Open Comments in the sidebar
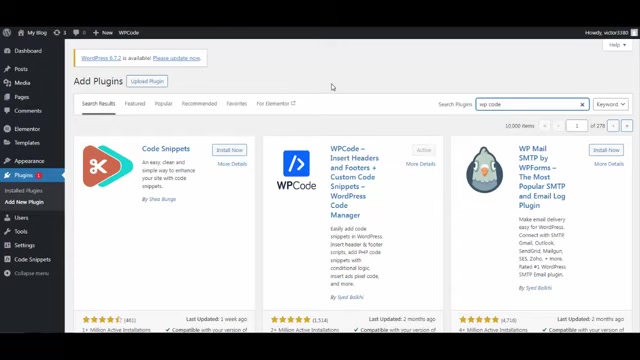Image resolution: width=640 pixels, height=360 pixels. (28, 111)
